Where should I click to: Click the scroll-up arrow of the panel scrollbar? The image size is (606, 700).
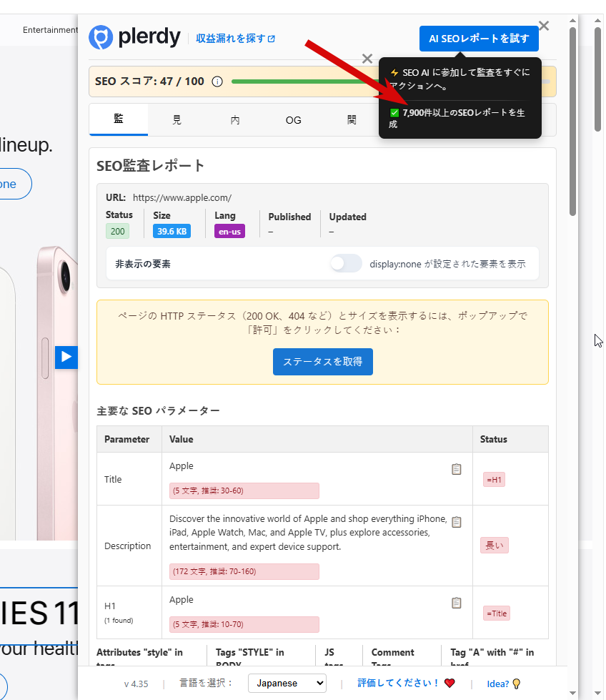click(x=572, y=21)
